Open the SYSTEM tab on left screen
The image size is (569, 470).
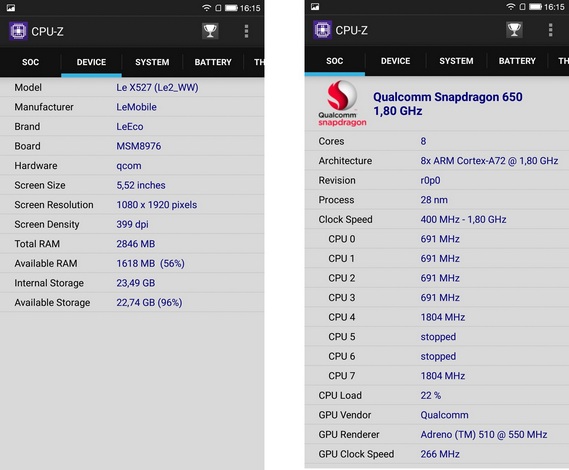152,62
